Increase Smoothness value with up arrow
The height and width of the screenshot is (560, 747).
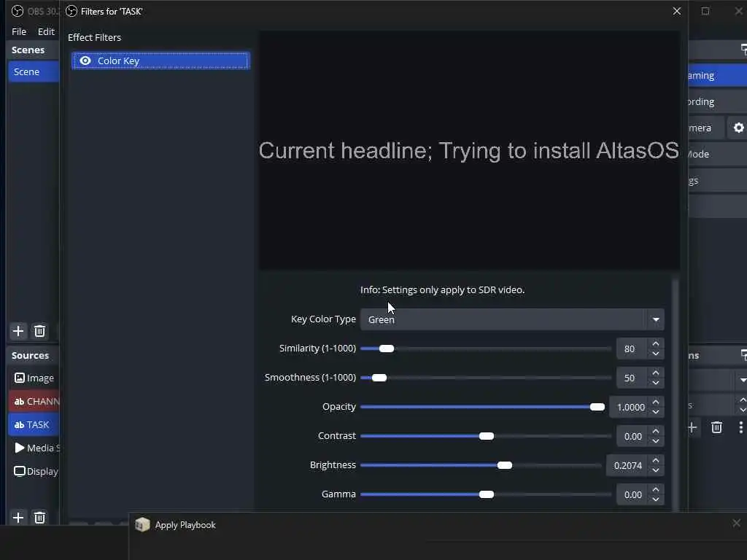pyautogui.click(x=656, y=373)
